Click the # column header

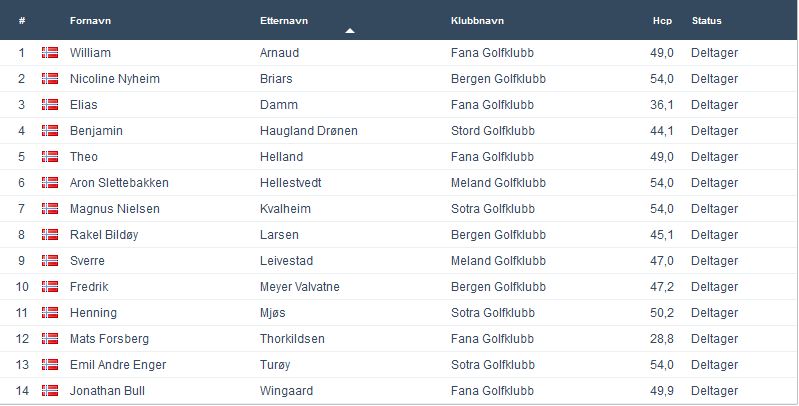pyautogui.click(x=22, y=21)
